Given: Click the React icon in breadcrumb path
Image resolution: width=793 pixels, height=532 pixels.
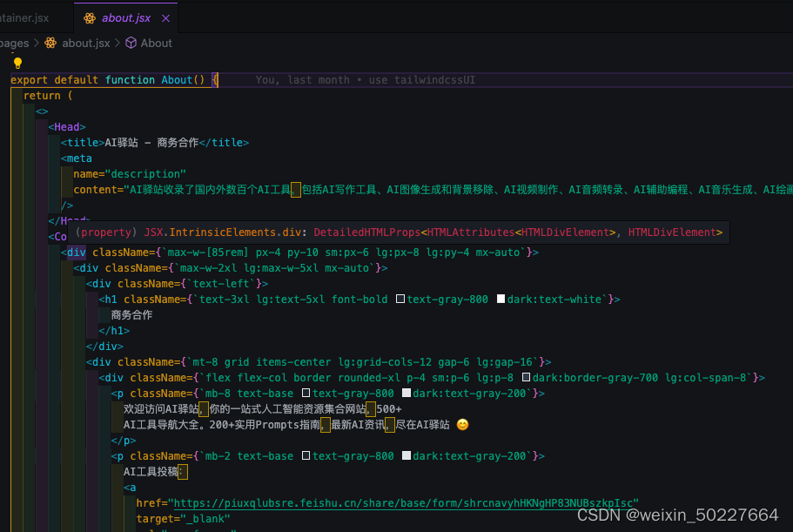Looking at the screenshot, I should click(x=50, y=43).
